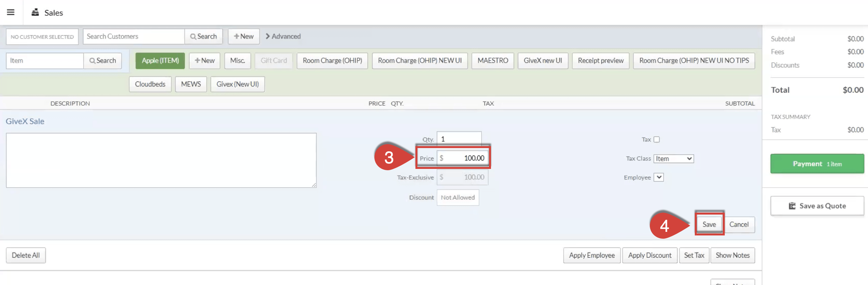Open the hamburger main menu
The width and height of the screenshot is (868, 285).
coord(11,12)
